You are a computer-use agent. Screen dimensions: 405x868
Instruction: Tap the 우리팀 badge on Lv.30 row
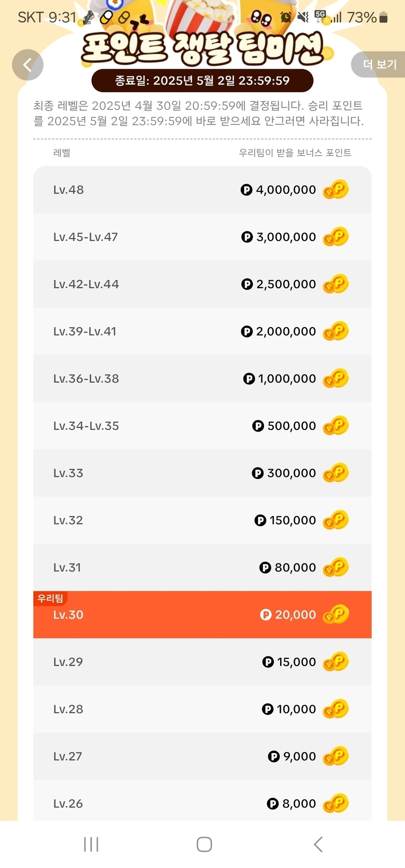[x=50, y=598]
